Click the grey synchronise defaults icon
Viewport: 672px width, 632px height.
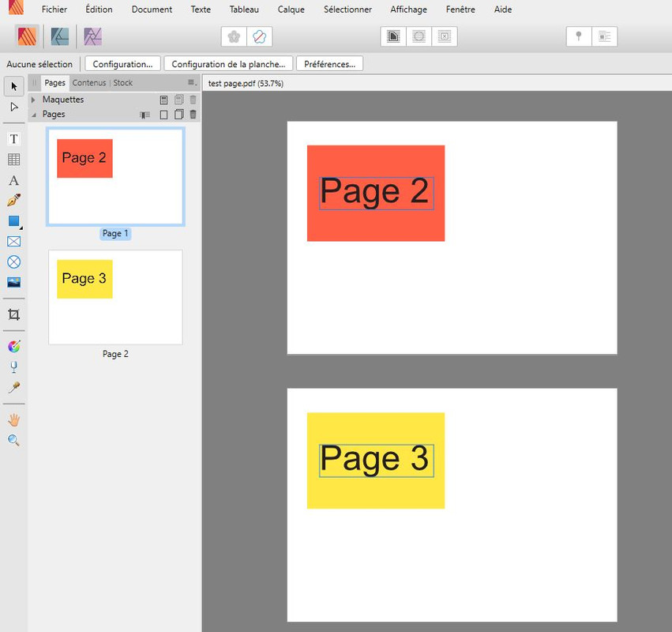coord(234,37)
